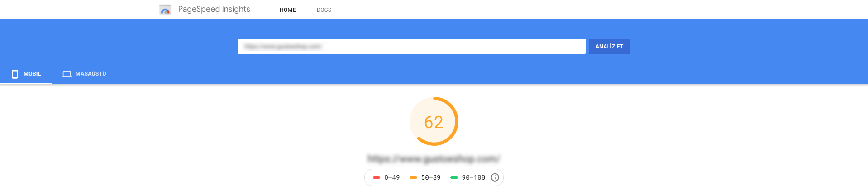Open the blurred analyzed URL link

click(434, 158)
